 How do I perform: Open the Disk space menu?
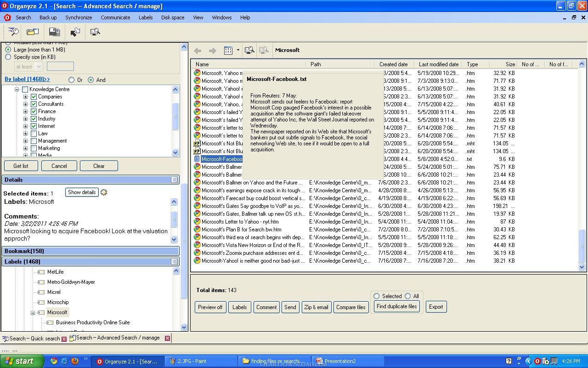[x=173, y=17]
